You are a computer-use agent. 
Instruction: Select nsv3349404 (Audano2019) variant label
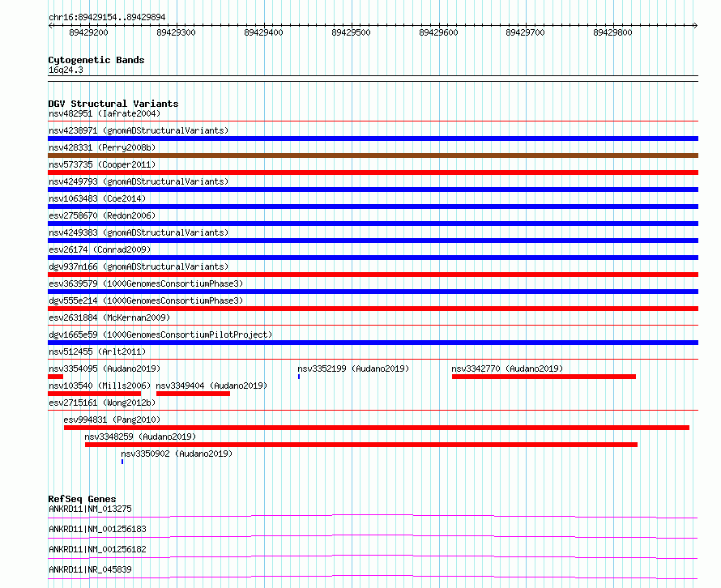click(211, 386)
